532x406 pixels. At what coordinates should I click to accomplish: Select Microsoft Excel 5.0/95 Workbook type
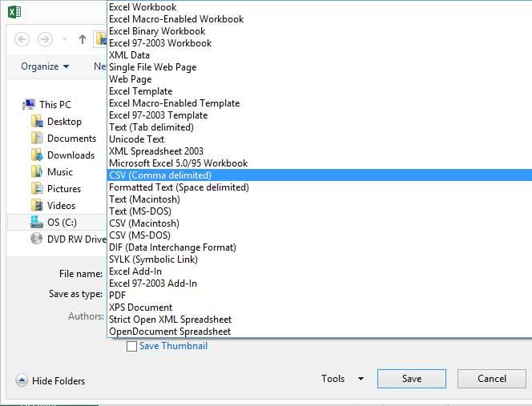click(x=319, y=163)
